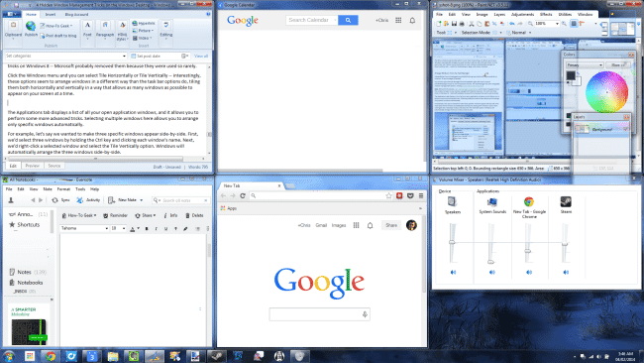This screenshot has height=363, width=644.
Task: Click the Activity icon in Evernote
Action: pos(79,200)
